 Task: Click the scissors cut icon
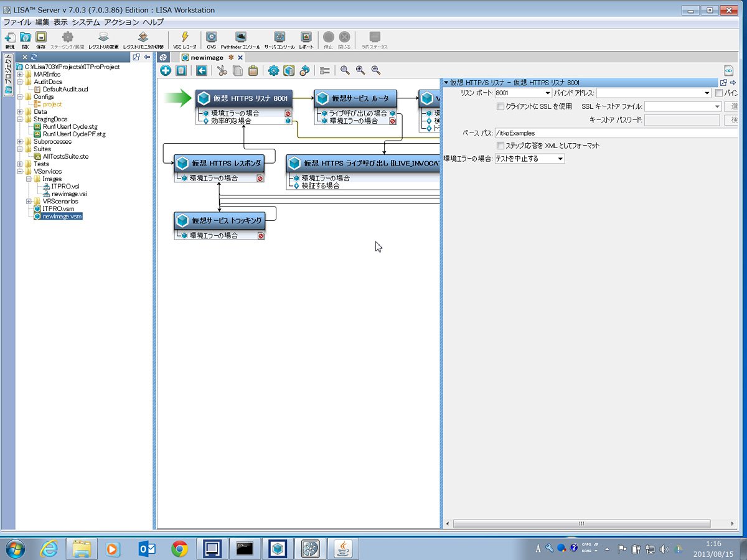[x=222, y=70]
